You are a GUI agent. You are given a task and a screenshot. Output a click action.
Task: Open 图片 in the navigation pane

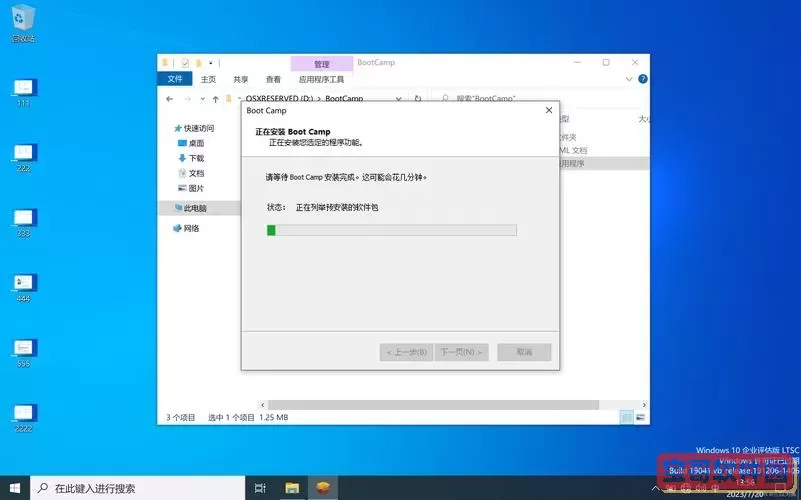(191, 188)
